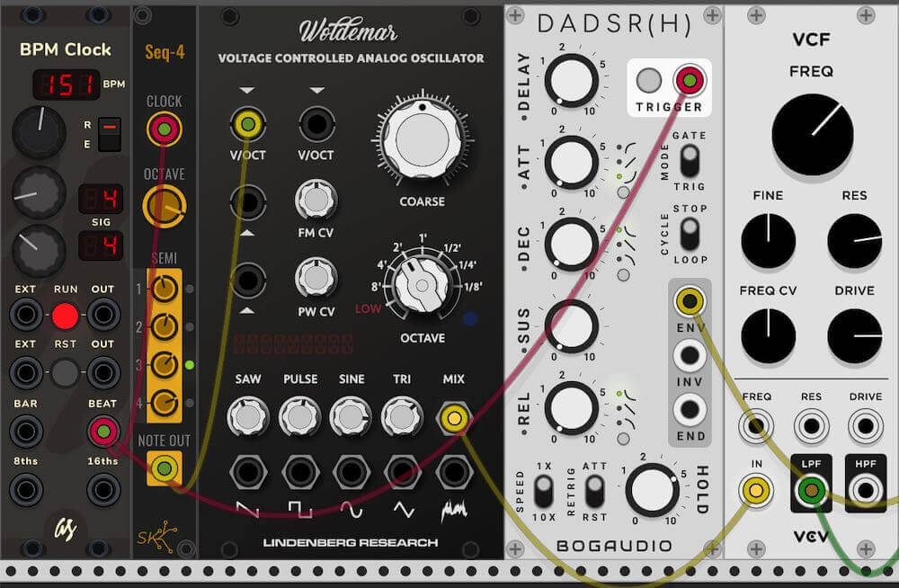Click the ENV output jack
The width and height of the screenshot is (899, 588).
[690, 300]
